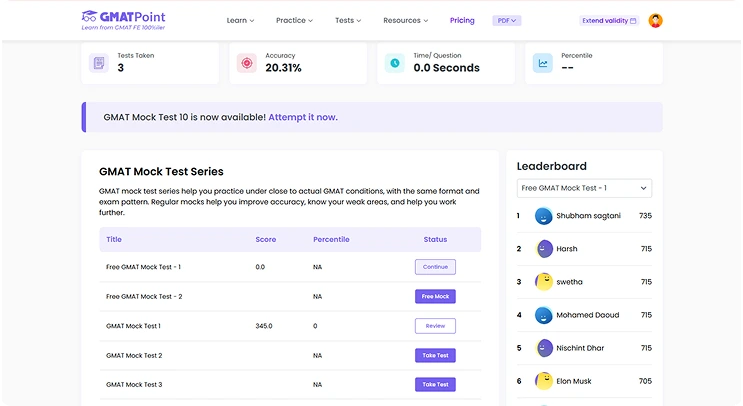
Task: Click swetha's yellow leaderboard avatar
Action: click(x=544, y=282)
